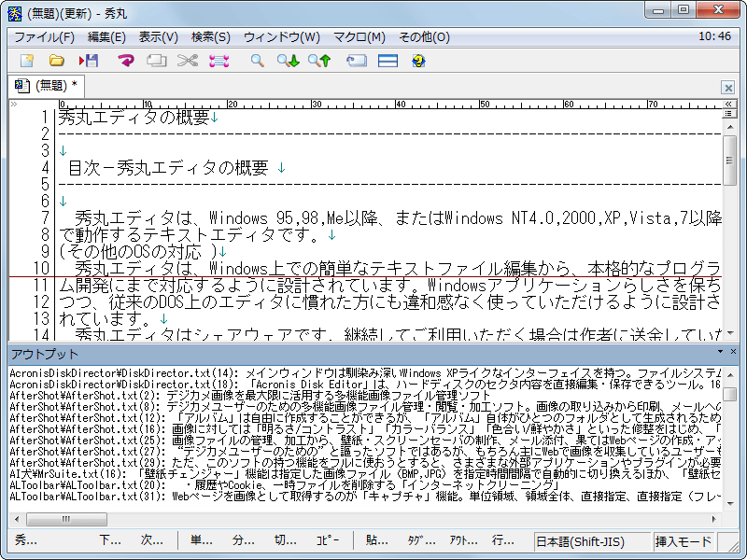Click the output panel horizontal scroll thumb
The image size is (747, 560).
click(x=66, y=519)
